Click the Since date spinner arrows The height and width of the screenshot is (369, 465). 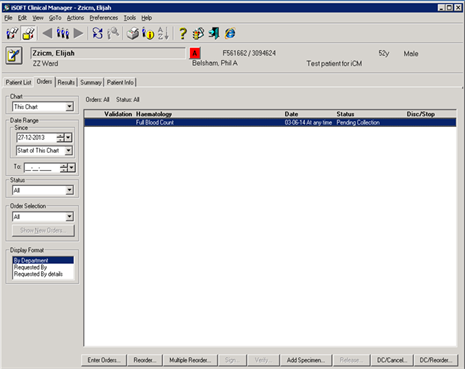(x=61, y=138)
